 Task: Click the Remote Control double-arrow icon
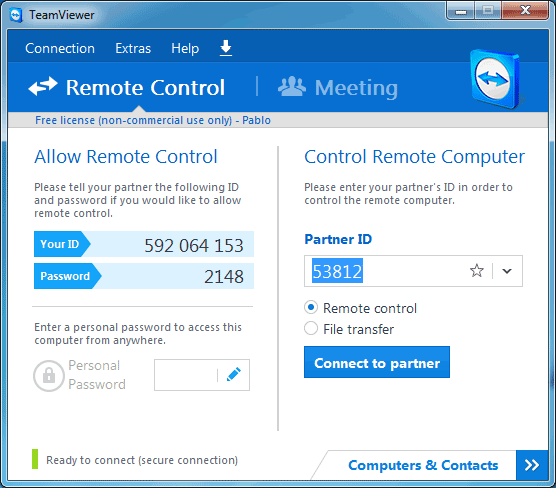coord(43,86)
